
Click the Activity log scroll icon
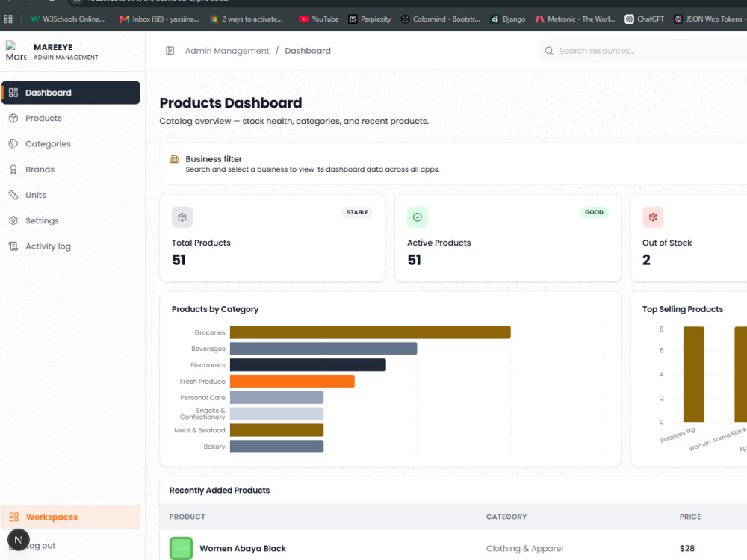click(x=13, y=246)
